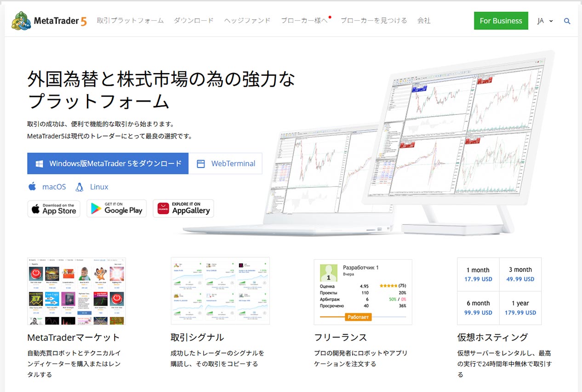Viewport: 582px width, 392px height.
Task: Follow the macOS download link
Action: pyautogui.click(x=47, y=187)
